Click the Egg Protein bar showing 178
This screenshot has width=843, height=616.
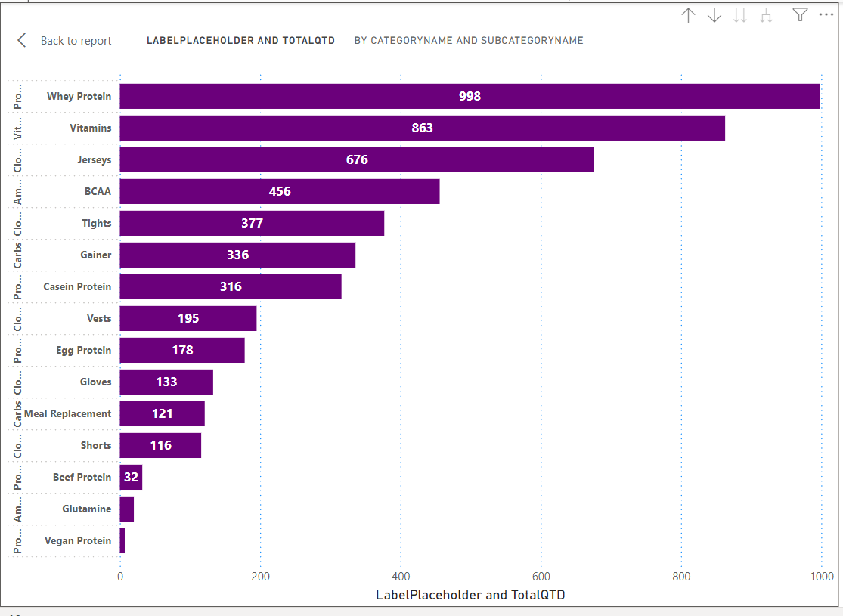coord(182,350)
